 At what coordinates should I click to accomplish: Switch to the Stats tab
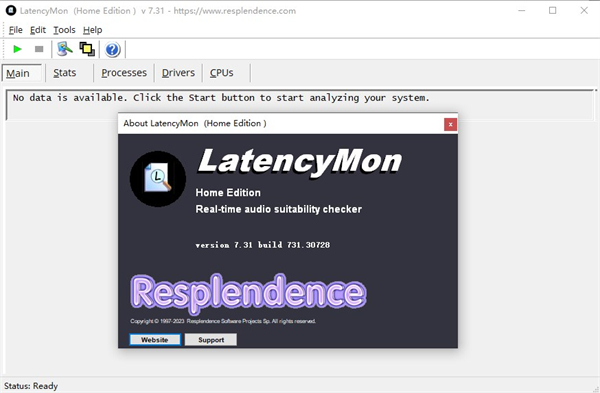[65, 73]
